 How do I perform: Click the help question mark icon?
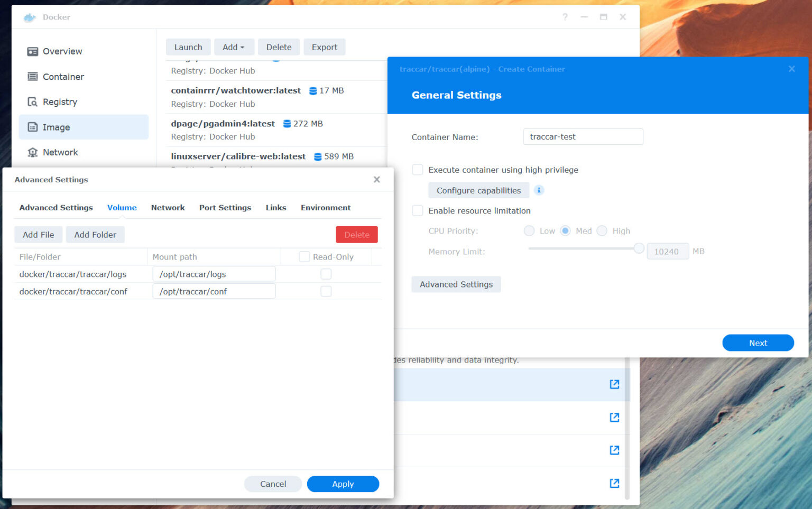(x=565, y=16)
